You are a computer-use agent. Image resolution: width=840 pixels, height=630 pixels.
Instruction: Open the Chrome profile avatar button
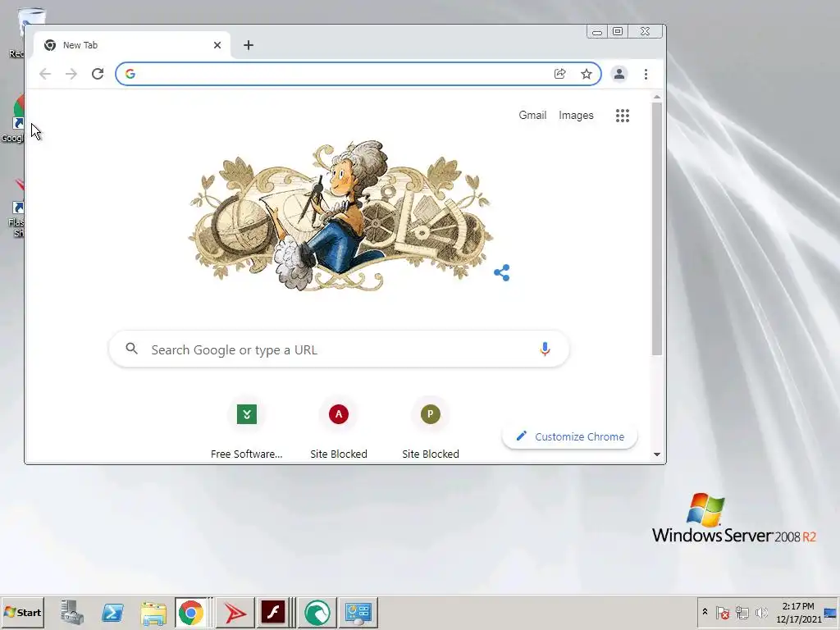619,74
